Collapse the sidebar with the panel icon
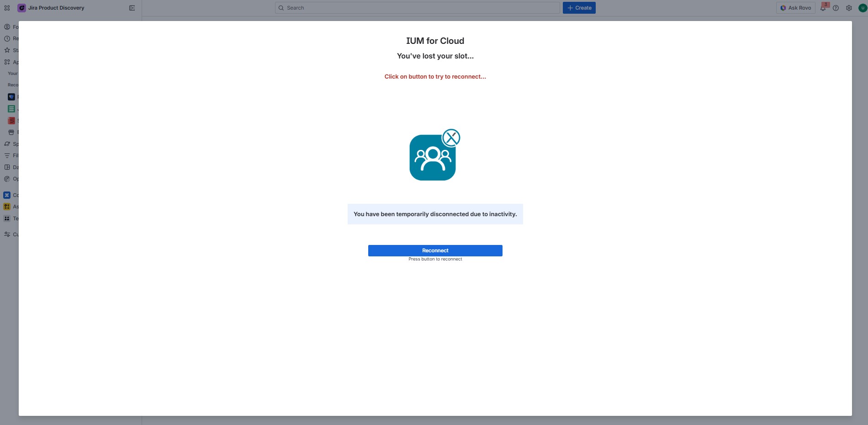 coord(132,8)
